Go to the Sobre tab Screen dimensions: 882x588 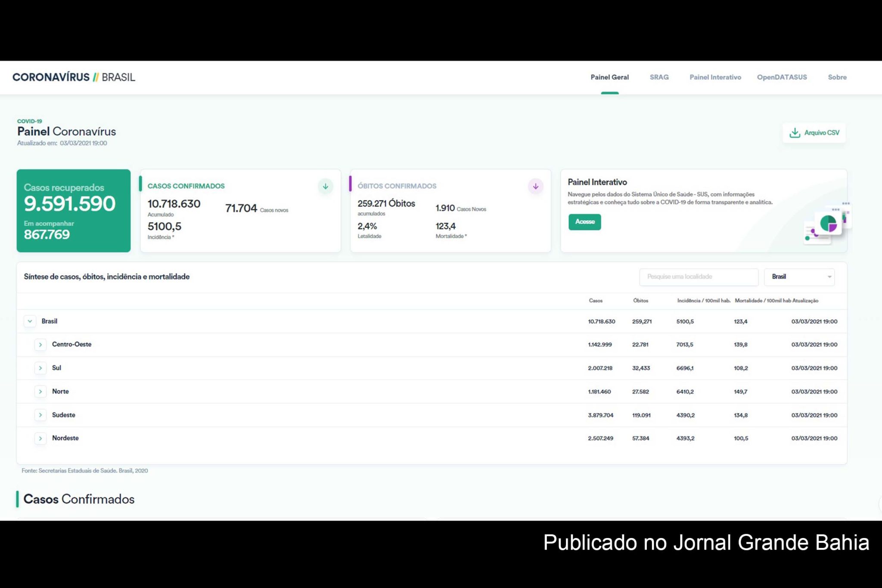click(x=837, y=77)
